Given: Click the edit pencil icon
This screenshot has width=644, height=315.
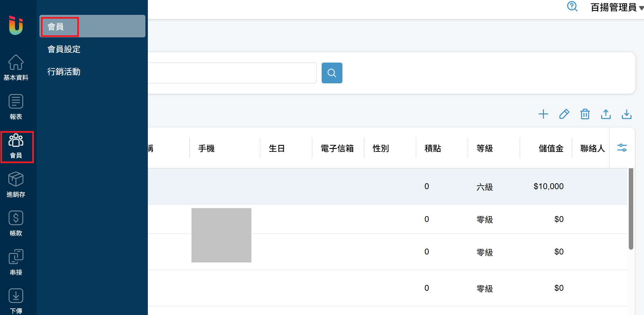Looking at the screenshot, I should (x=564, y=114).
